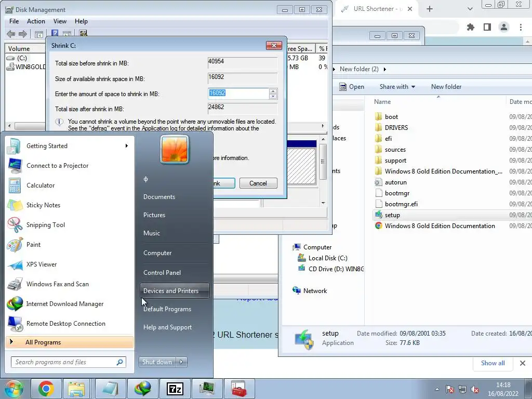Image resolution: width=532 pixels, height=399 pixels.
Task: Open XPS Viewer from Start menu
Action: point(42,264)
